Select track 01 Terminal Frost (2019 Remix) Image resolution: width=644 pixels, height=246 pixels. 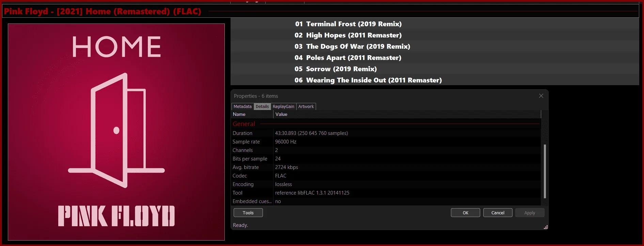coord(435,24)
